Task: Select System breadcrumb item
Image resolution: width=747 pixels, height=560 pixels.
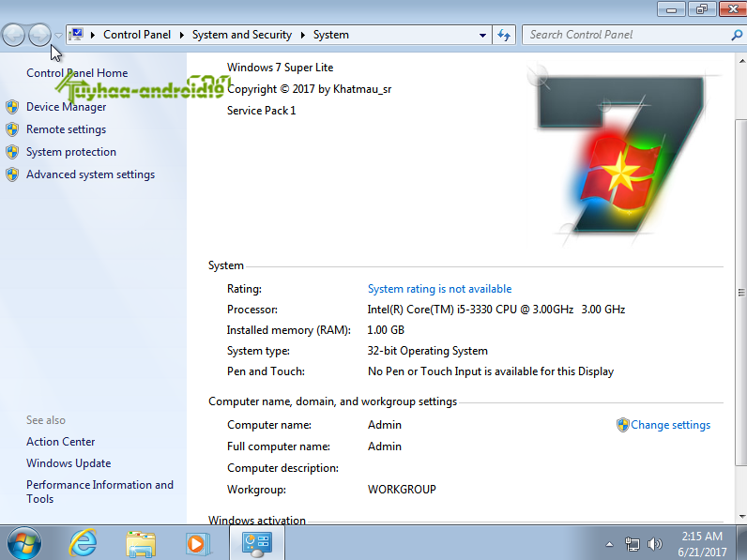Action: click(330, 35)
